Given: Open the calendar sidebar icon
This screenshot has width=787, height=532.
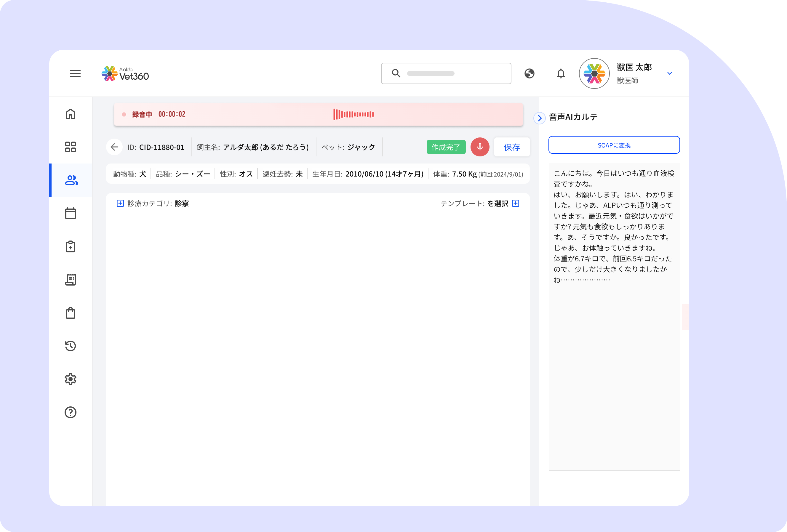Looking at the screenshot, I should [x=71, y=213].
